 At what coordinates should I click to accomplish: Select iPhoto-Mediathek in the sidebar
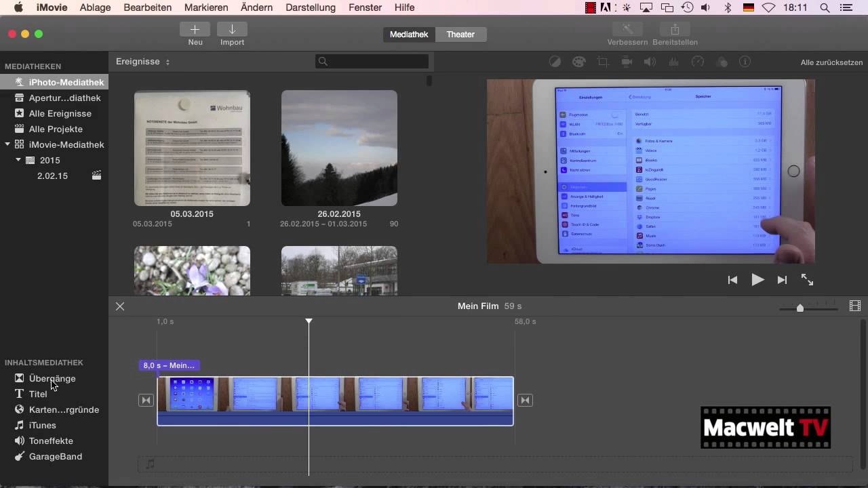tap(54, 82)
